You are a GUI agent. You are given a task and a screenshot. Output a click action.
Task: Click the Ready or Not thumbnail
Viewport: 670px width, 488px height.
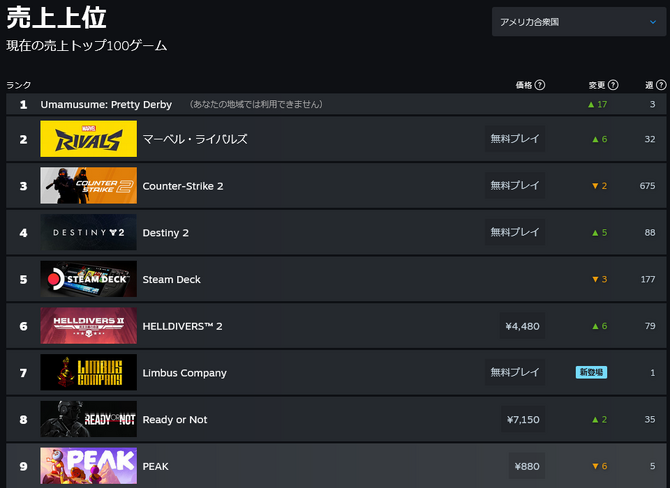[x=88, y=419]
